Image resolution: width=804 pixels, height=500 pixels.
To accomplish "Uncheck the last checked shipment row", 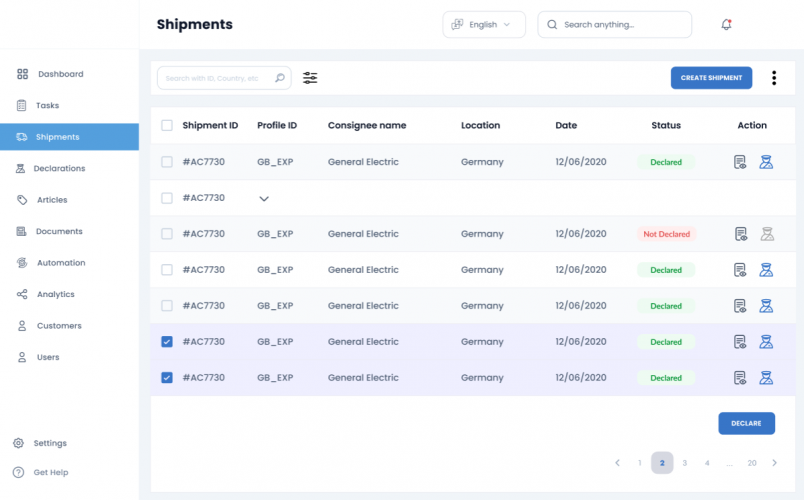I will [x=167, y=378].
